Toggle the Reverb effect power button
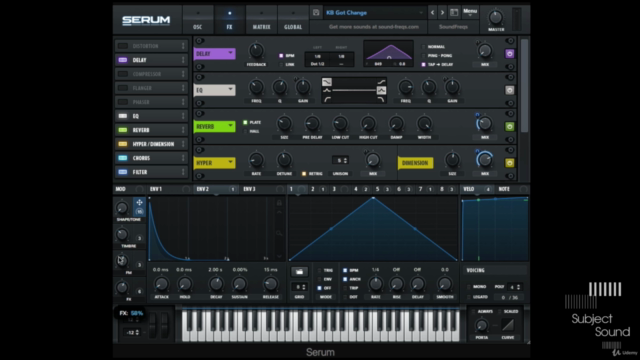 509,127
